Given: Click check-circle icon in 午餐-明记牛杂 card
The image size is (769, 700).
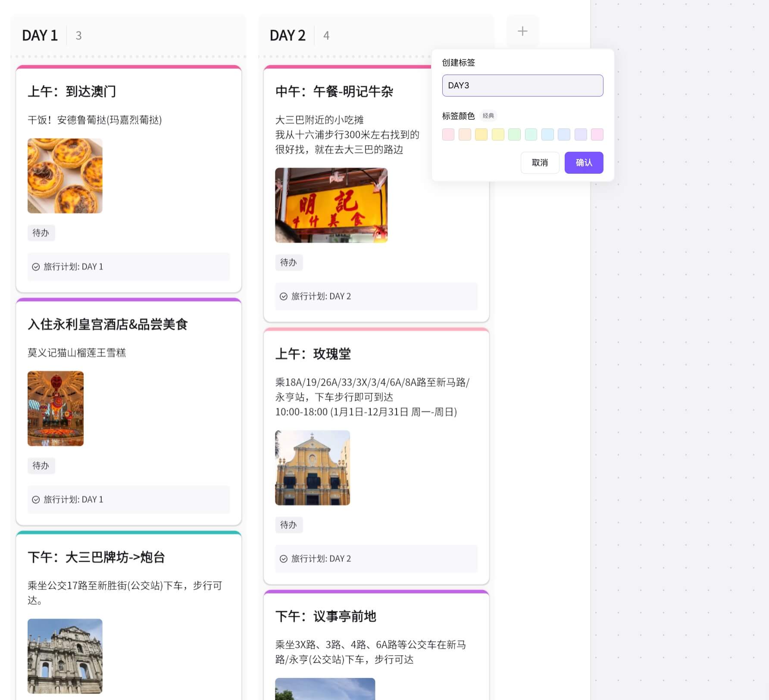Looking at the screenshot, I should (x=284, y=297).
